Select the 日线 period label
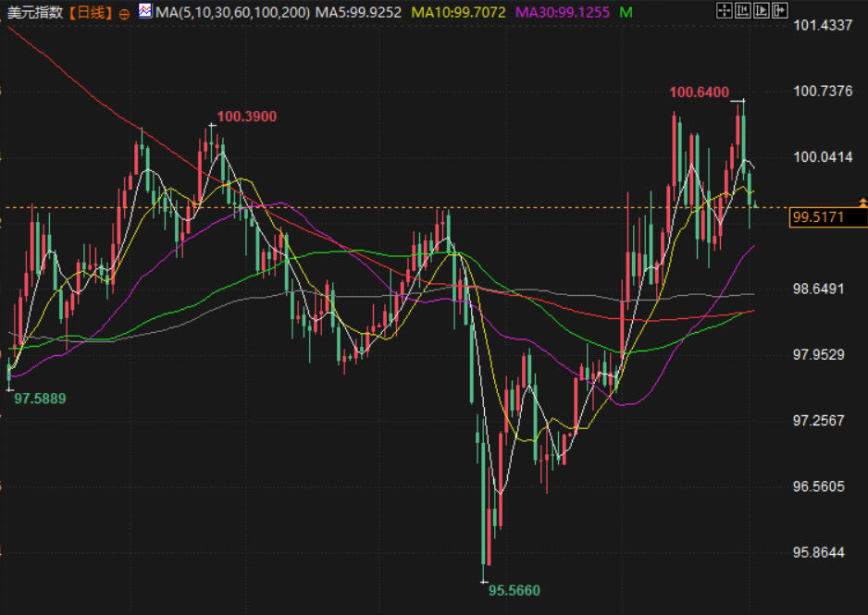Viewport: 868px width, 615px height. click(91, 12)
